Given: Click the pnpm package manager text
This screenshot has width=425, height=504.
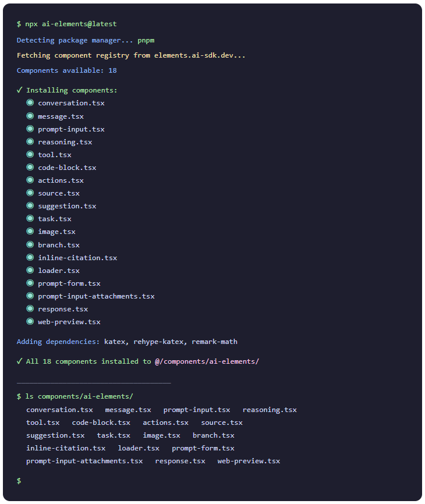Looking at the screenshot, I should (146, 40).
